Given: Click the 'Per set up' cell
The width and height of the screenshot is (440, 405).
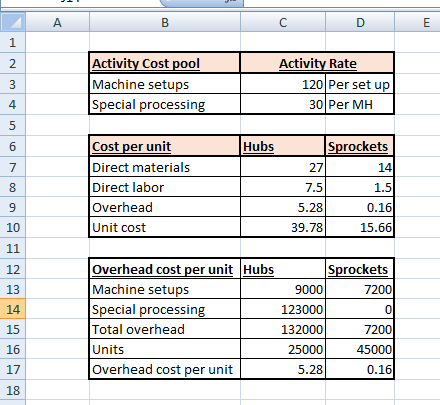Looking at the screenshot, I should (x=360, y=84).
